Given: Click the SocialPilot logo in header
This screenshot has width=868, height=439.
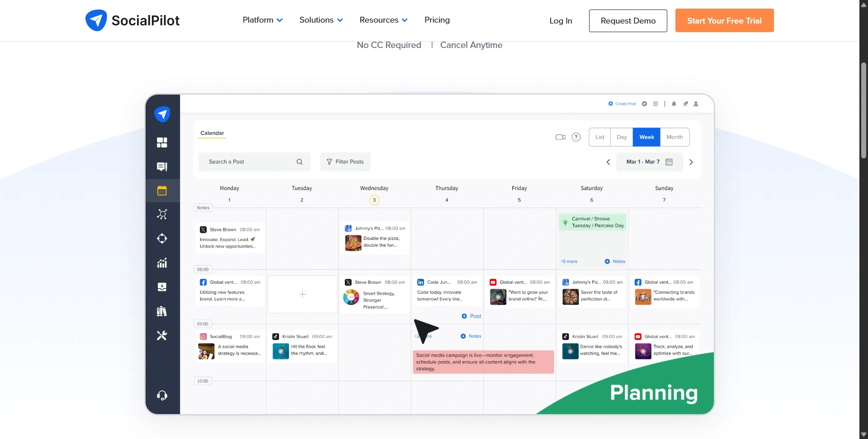Looking at the screenshot, I should [132, 20].
